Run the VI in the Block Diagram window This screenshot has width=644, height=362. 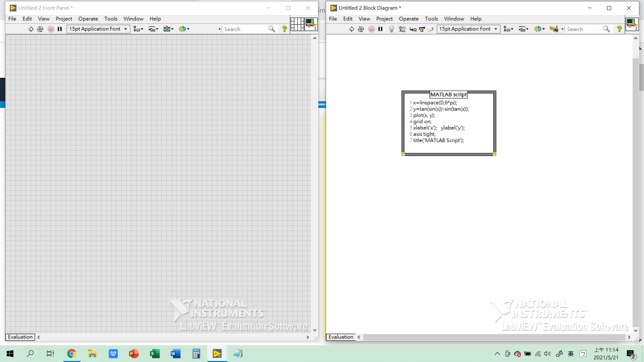coord(352,29)
